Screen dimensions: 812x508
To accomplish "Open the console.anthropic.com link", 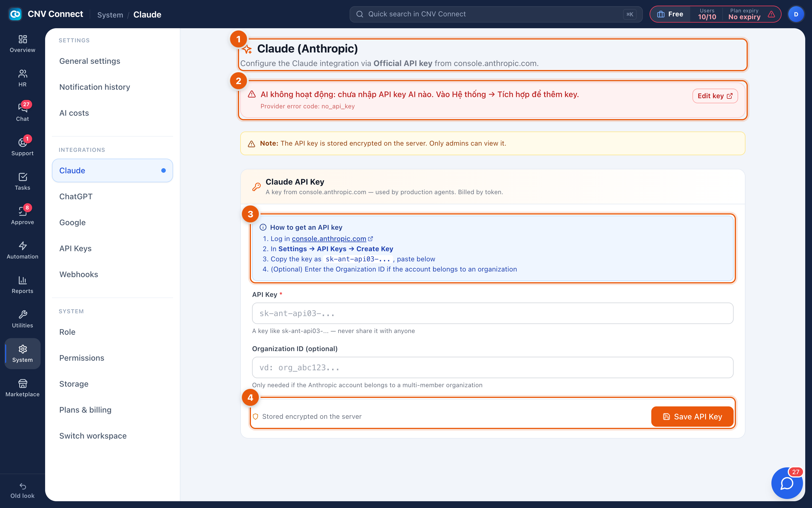I will 329,238.
